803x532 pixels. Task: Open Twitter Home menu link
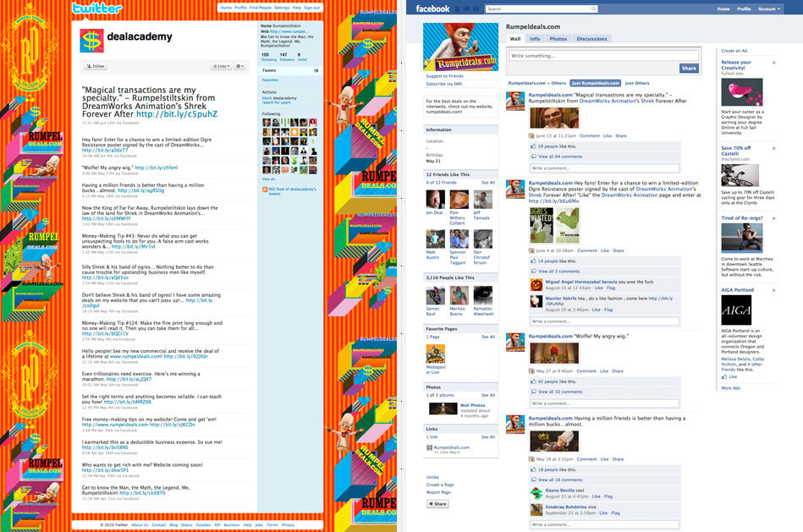(226, 8)
